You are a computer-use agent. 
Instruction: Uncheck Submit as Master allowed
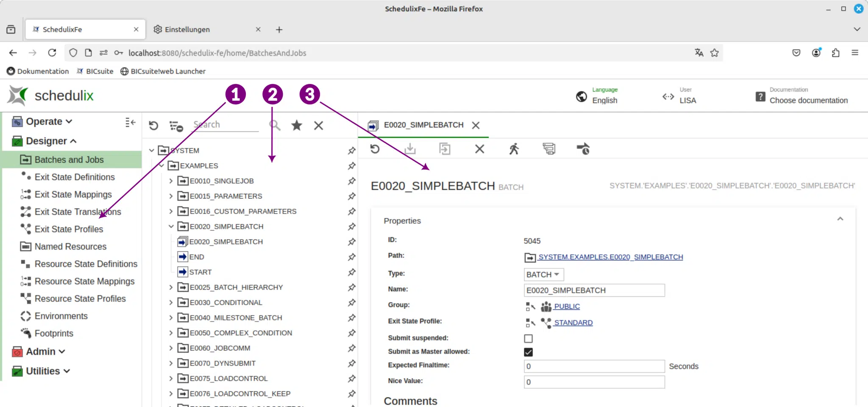(528, 352)
